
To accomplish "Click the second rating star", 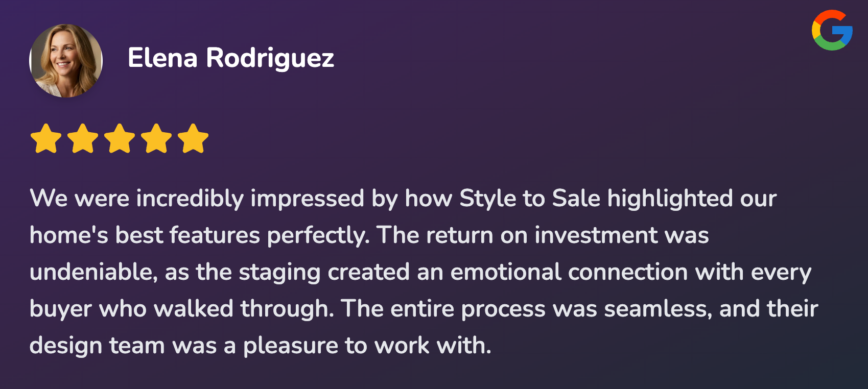I will pos(83,138).
